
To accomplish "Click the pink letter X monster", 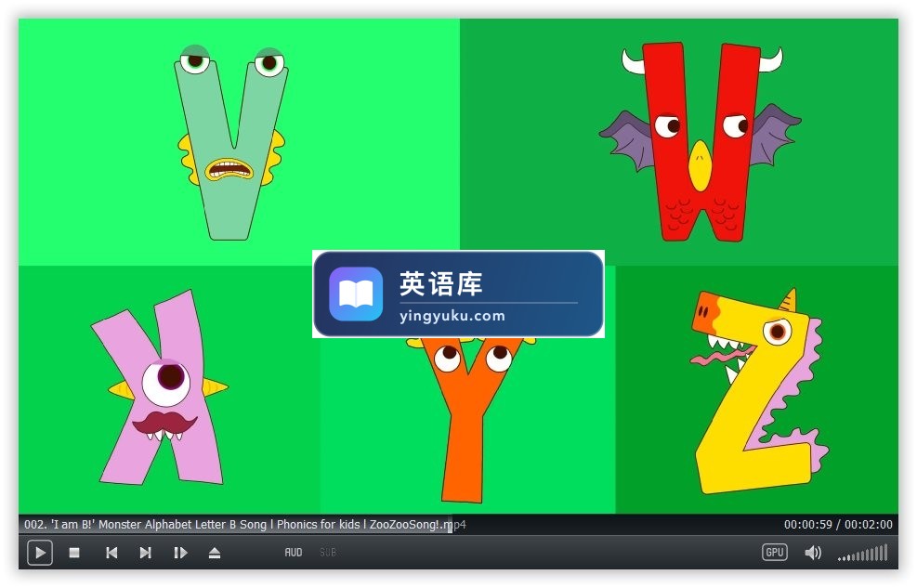I will [x=159, y=388].
